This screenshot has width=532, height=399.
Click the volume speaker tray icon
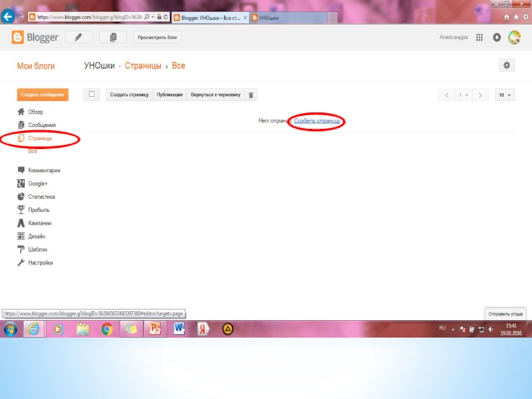tap(491, 329)
